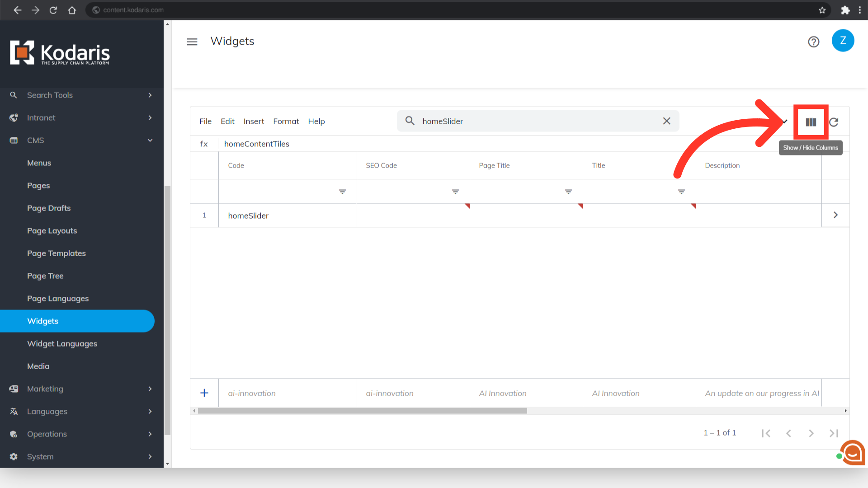Screen dimensions: 868x488
Task: Open the SEO Code column filter icon
Action: 455,192
